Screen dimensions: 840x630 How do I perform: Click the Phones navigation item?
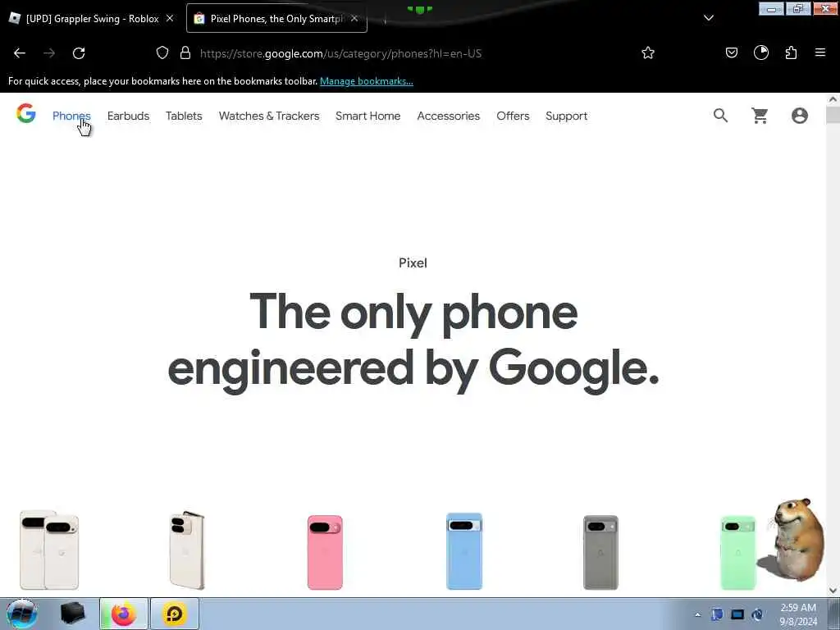pos(71,116)
